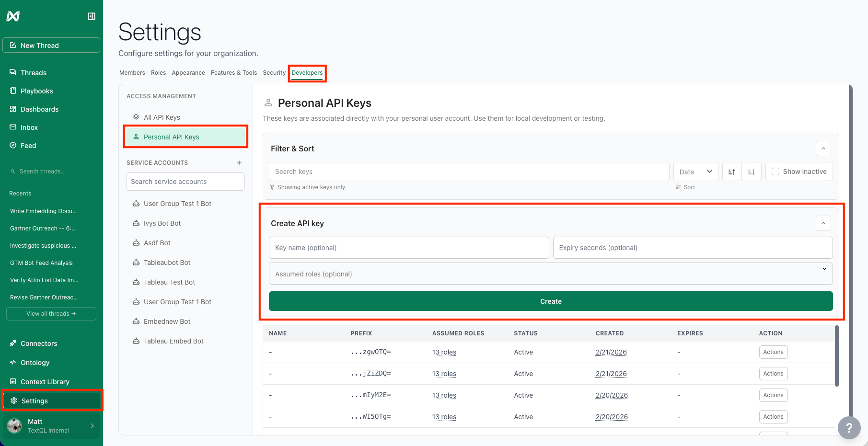The image size is (868, 446).
Task: Switch to the Security tab
Action: coord(274,73)
